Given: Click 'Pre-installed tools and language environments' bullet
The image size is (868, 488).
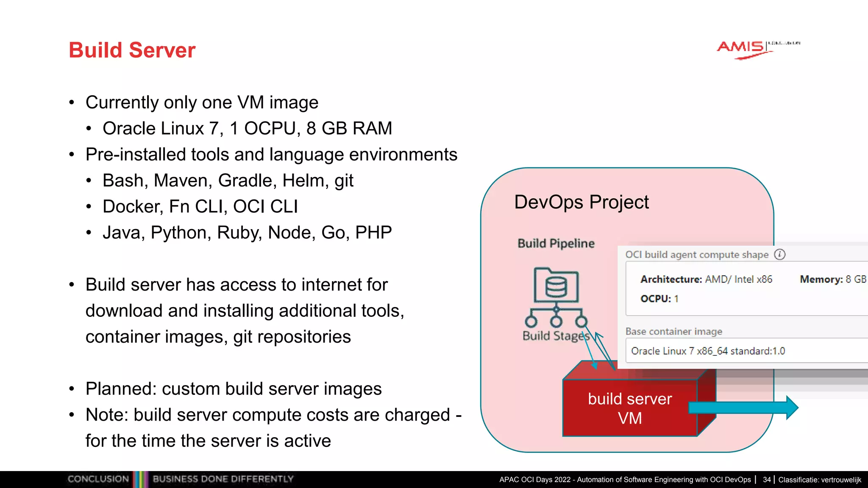Looking at the screenshot, I should 271,155.
